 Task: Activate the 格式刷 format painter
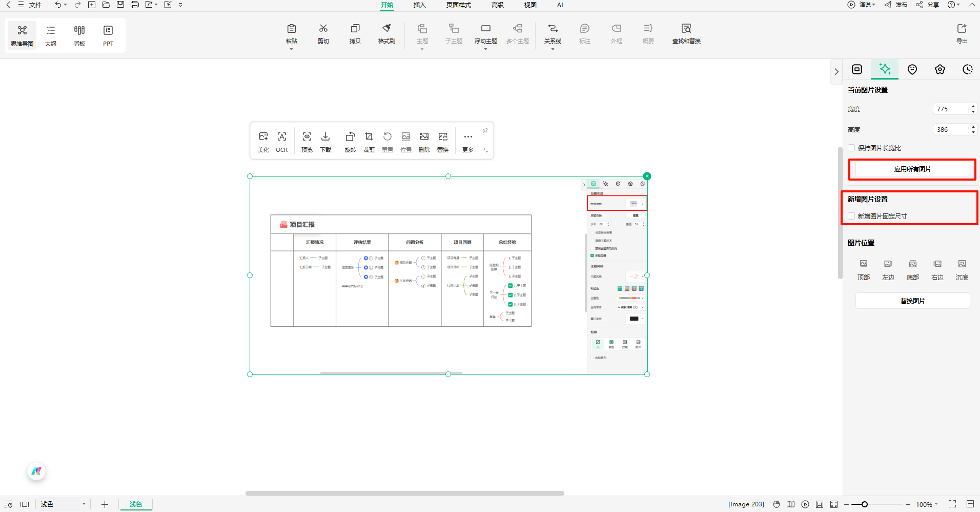coord(387,34)
